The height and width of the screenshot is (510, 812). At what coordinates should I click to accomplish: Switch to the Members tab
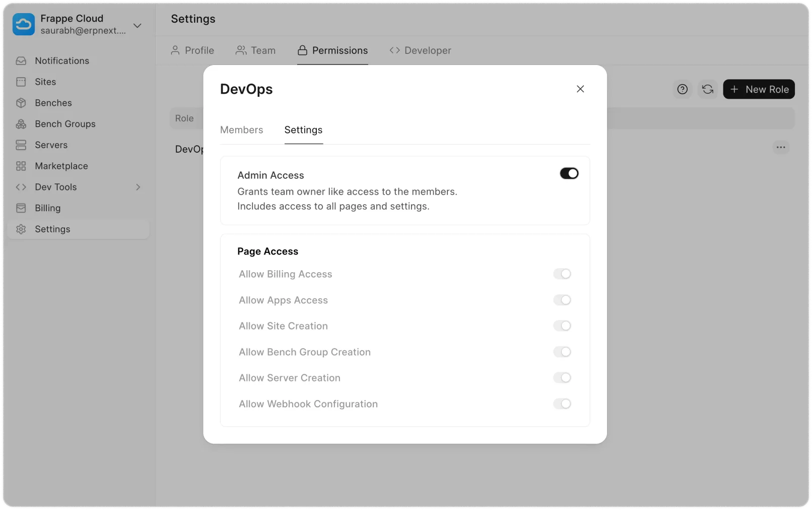click(241, 130)
